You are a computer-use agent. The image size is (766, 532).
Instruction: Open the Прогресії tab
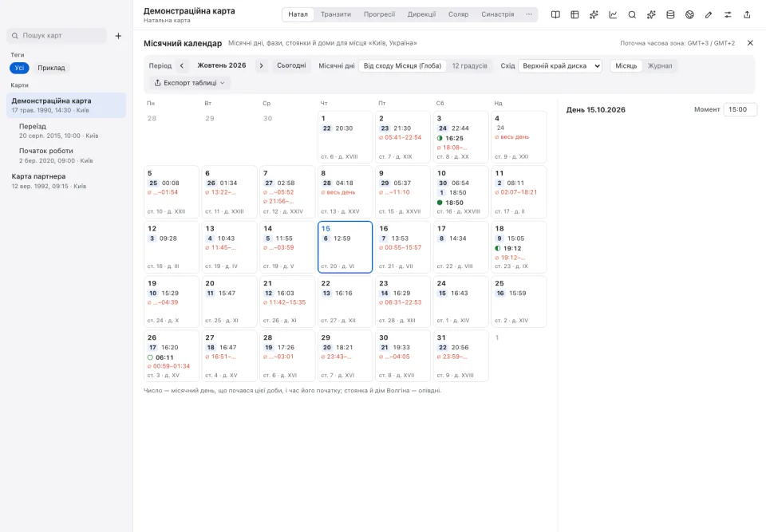[x=379, y=14]
